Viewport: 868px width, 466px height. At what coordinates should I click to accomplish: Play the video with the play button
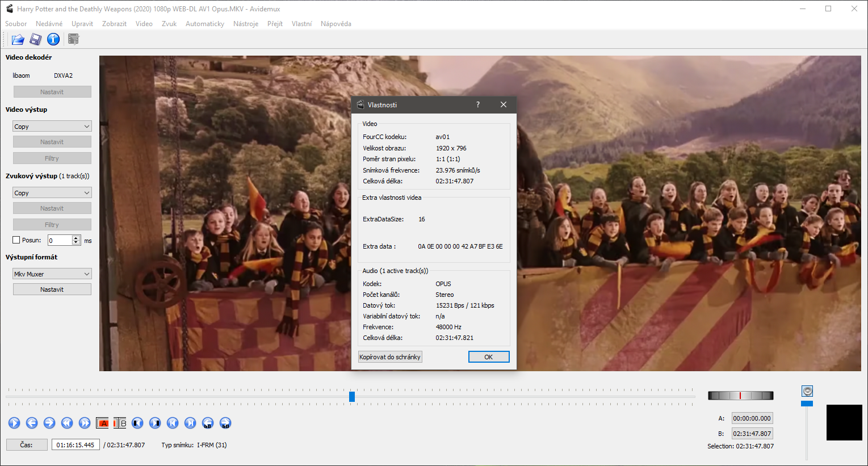[14, 422]
